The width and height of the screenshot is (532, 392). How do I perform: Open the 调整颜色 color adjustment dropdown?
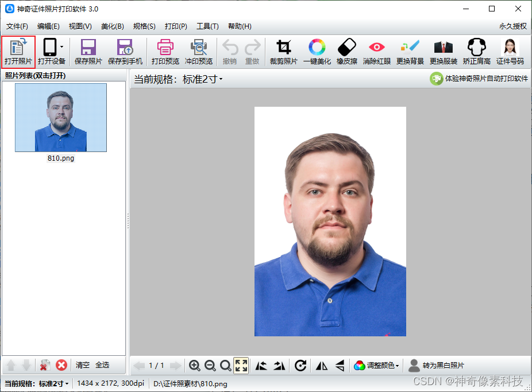pos(376,366)
